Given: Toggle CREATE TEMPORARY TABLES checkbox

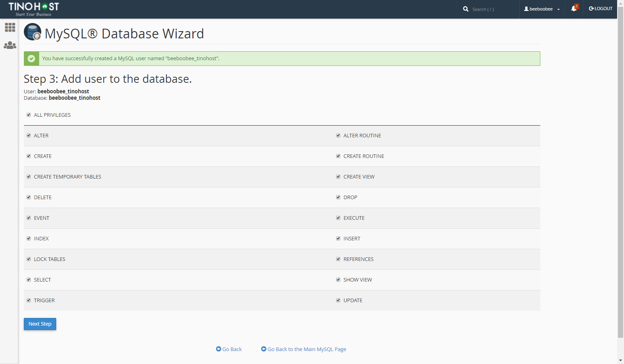Looking at the screenshot, I should pos(29,177).
